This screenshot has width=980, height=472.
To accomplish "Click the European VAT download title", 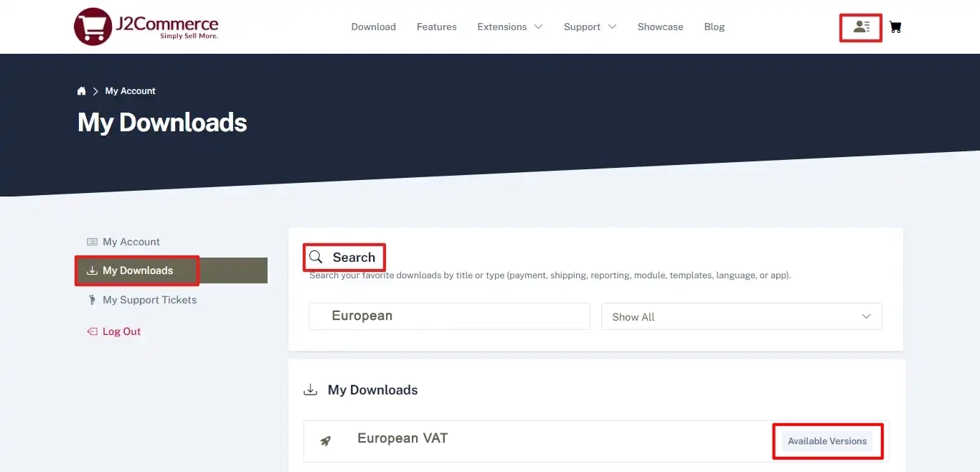I will pyautogui.click(x=402, y=438).
